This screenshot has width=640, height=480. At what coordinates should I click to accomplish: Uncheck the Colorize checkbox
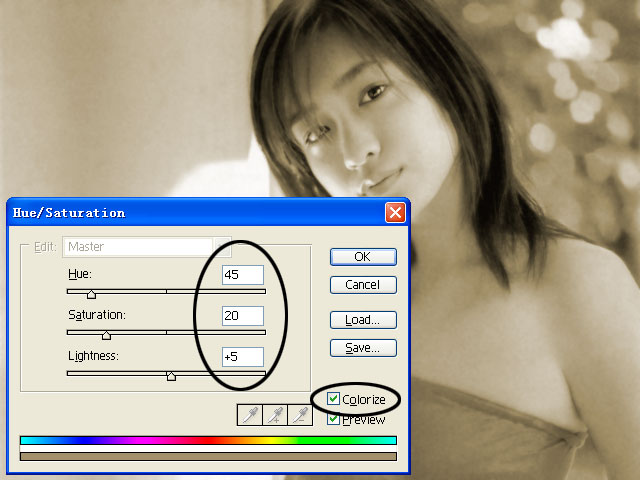[333, 398]
